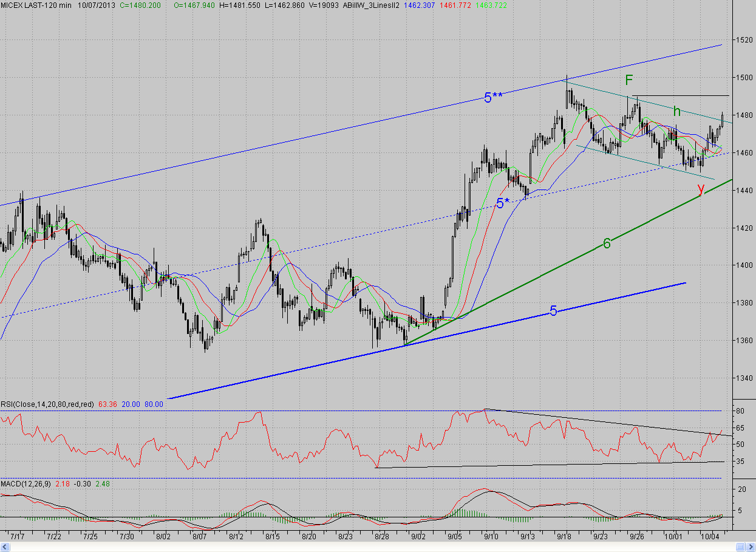Grab the horizontal scrollbar thumb
Viewport: 756px width, 552px height.
[741, 548]
